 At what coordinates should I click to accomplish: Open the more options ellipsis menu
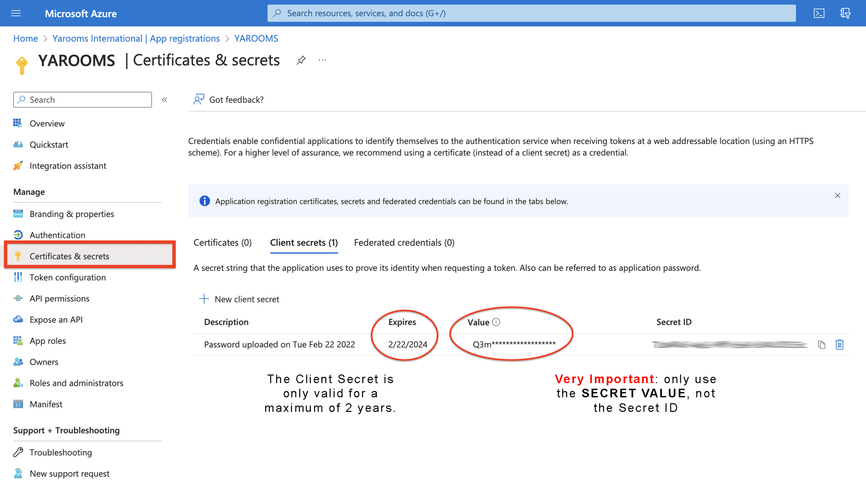pos(322,60)
